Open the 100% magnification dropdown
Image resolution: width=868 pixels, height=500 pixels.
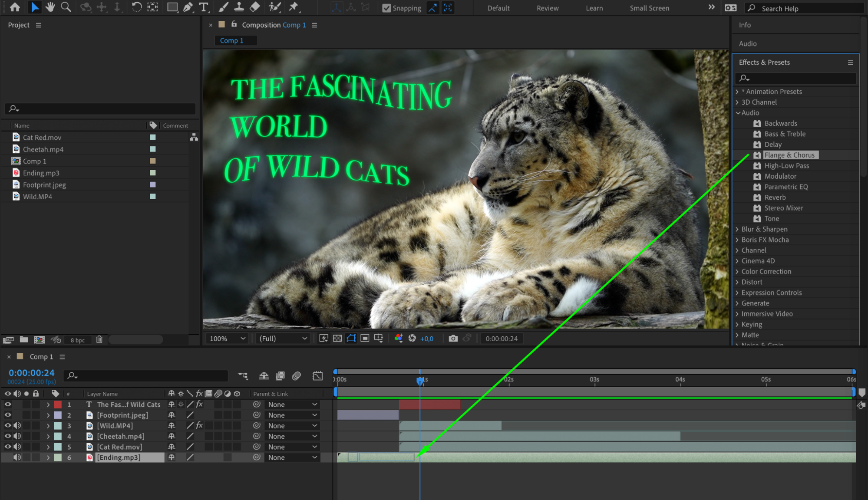228,339
